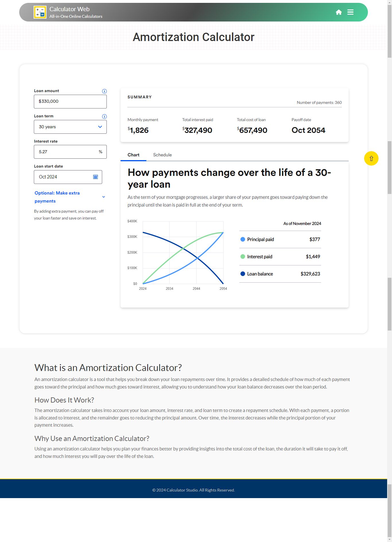Click the Loan balance dark blue dot
Screen dimensions: 392x542
[x=243, y=274]
